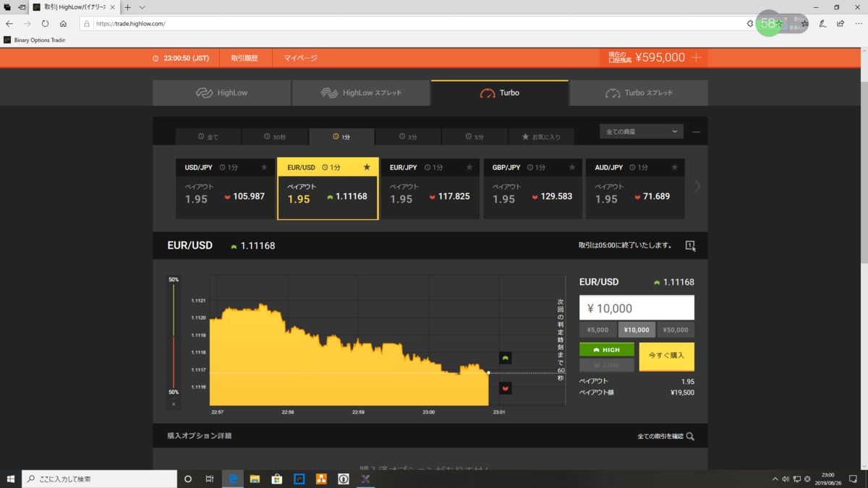The image size is (868, 488).
Task: Open 取引履歴 trade history
Action: [x=244, y=58]
